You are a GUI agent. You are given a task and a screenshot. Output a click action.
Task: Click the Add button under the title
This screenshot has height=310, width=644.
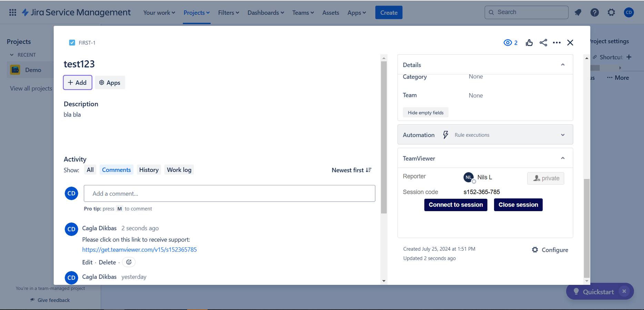tap(78, 83)
